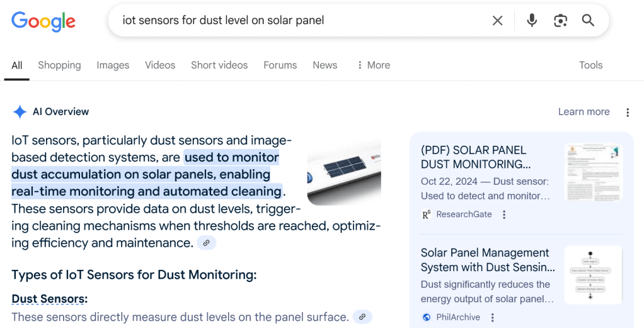
Task: Open PhilArchive result three-dot menu
Action: tap(493, 317)
